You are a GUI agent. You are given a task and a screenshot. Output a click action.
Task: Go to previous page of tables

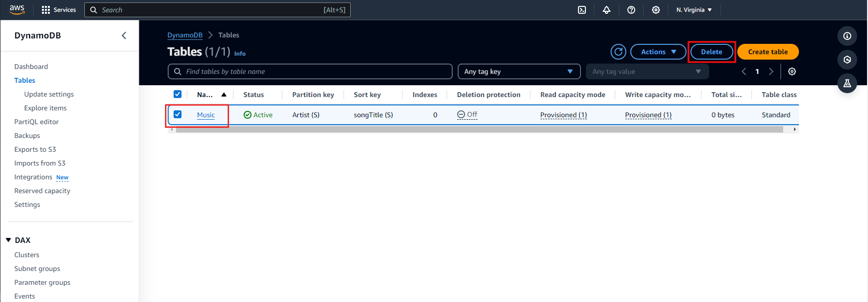(744, 71)
